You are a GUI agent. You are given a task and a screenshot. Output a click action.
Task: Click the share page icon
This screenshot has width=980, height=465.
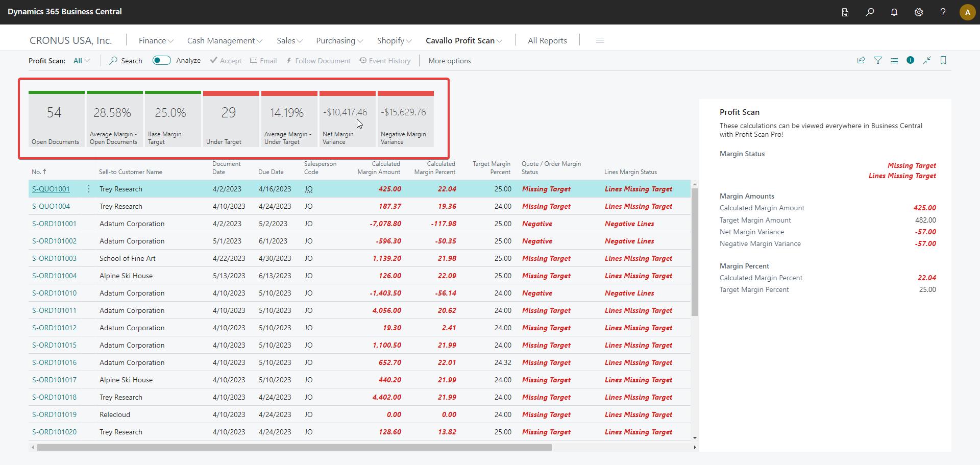tap(861, 60)
